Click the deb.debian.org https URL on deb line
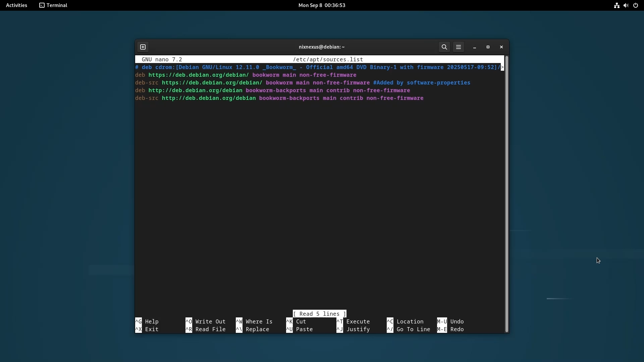Viewport: 644px width, 362px height. coord(199,75)
